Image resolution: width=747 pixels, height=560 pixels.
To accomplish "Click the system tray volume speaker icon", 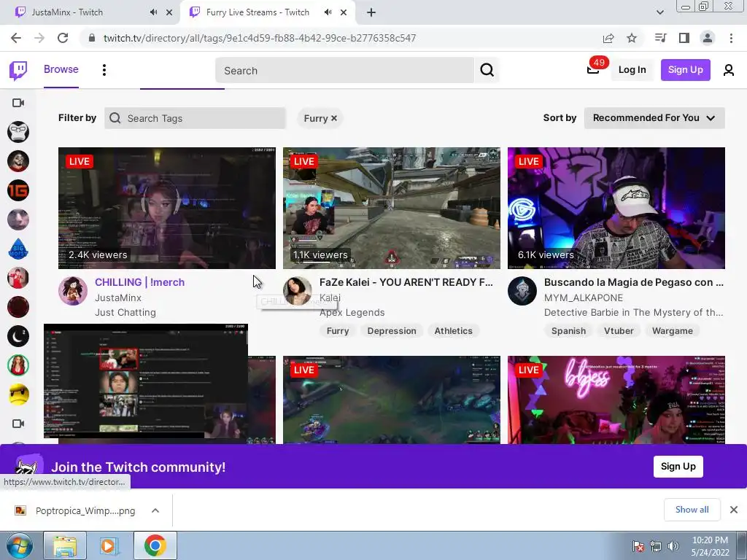I will tap(673, 546).
